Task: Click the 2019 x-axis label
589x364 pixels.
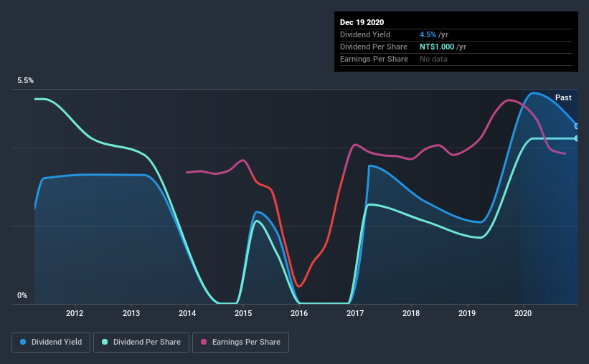Action: [467, 313]
